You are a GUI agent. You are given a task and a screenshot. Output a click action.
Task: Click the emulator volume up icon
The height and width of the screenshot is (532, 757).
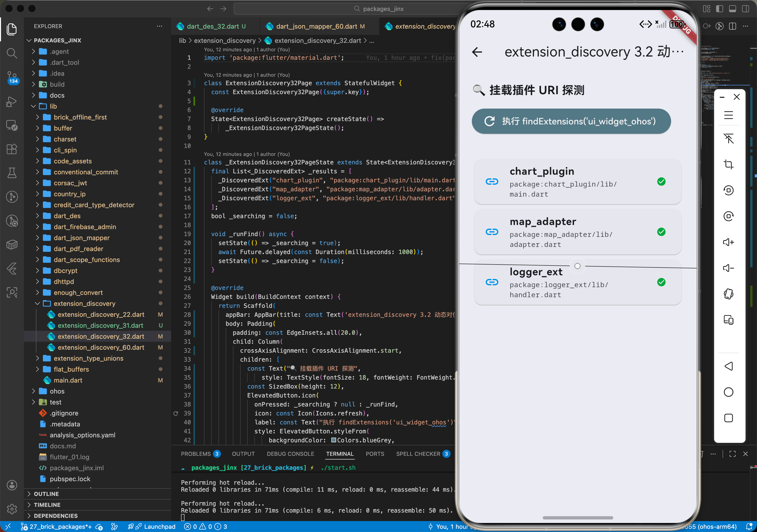[728, 242]
